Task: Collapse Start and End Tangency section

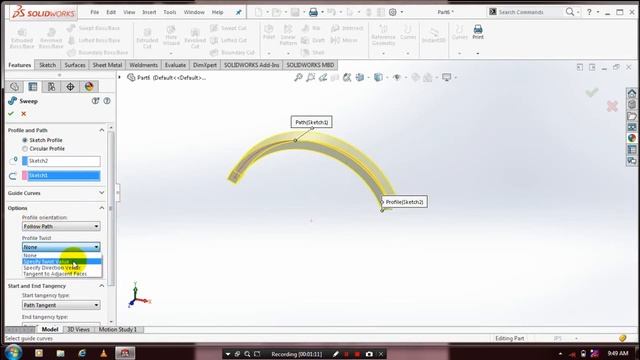Action: pos(102,286)
